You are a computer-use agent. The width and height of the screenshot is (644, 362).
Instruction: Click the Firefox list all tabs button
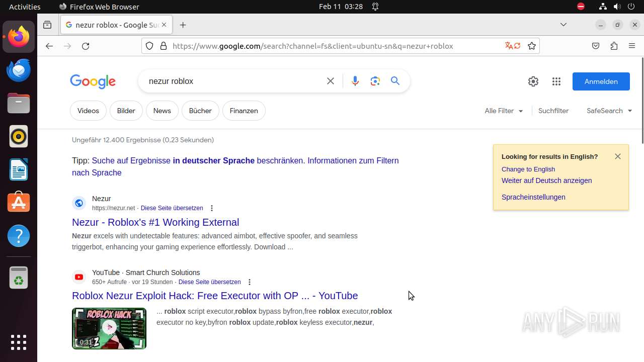pyautogui.click(x=563, y=25)
